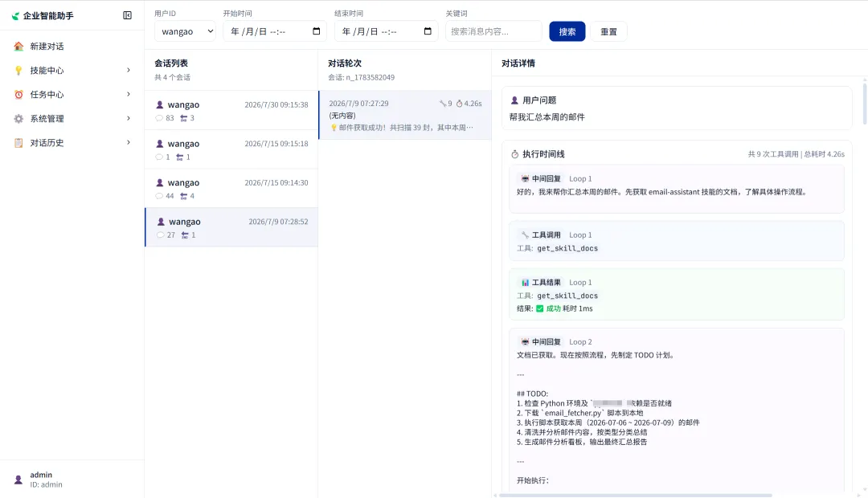Open 任务中心 in the sidebar
Image resolution: width=868 pixels, height=498 pixels.
coord(72,95)
